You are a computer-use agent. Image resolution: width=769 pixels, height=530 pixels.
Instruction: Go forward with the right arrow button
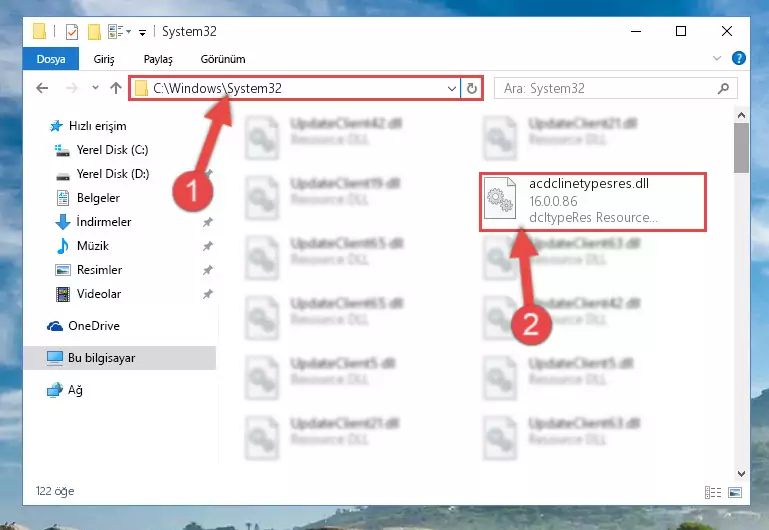[x=72, y=88]
